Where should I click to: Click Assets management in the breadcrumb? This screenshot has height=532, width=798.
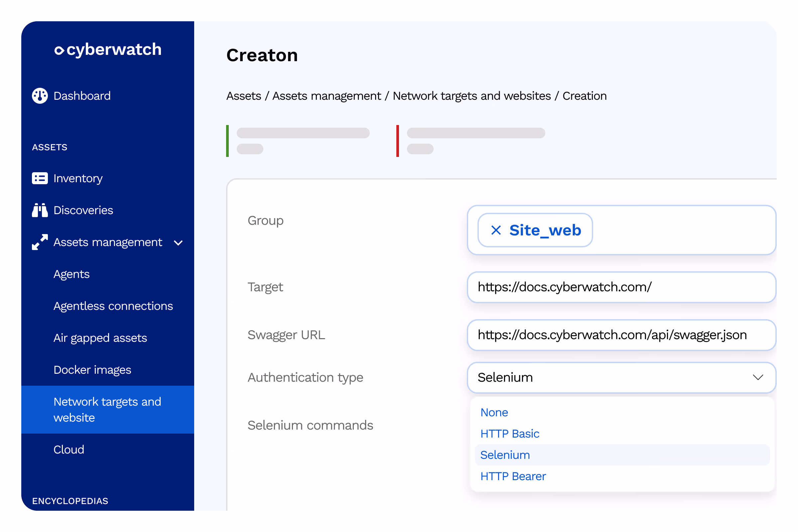pyautogui.click(x=327, y=96)
